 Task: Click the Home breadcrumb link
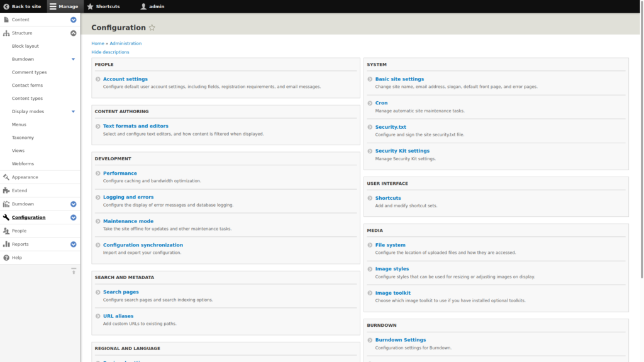point(97,43)
